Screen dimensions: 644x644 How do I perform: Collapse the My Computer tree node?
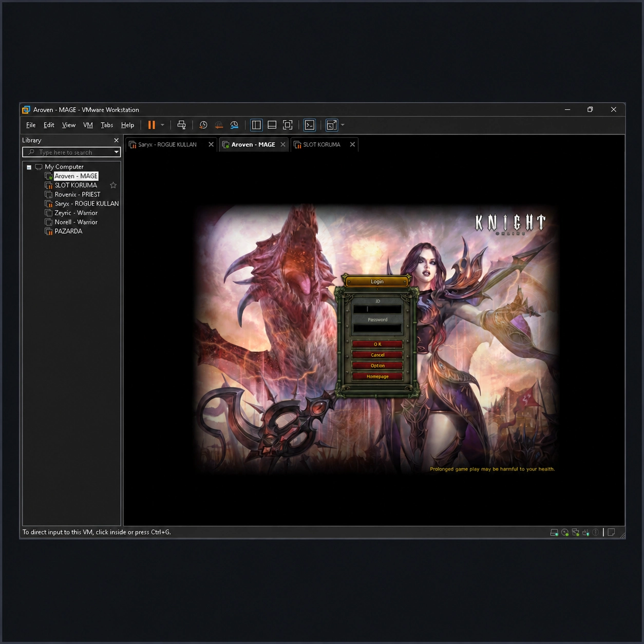pyautogui.click(x=29, y=167)
